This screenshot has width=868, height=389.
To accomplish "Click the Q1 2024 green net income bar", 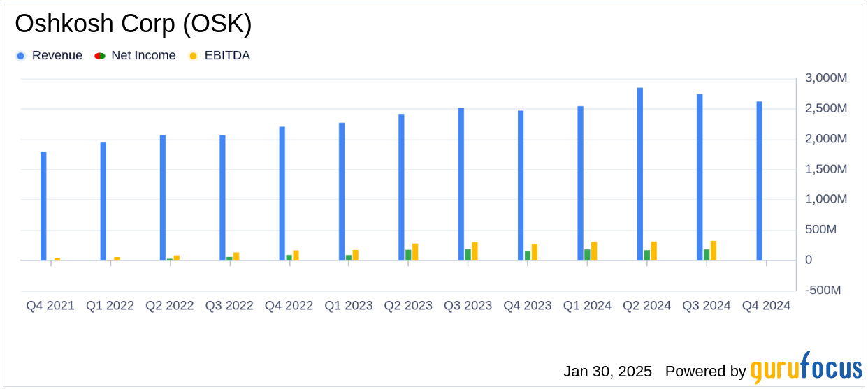I will pyautogui.click(x=587, y=255).
